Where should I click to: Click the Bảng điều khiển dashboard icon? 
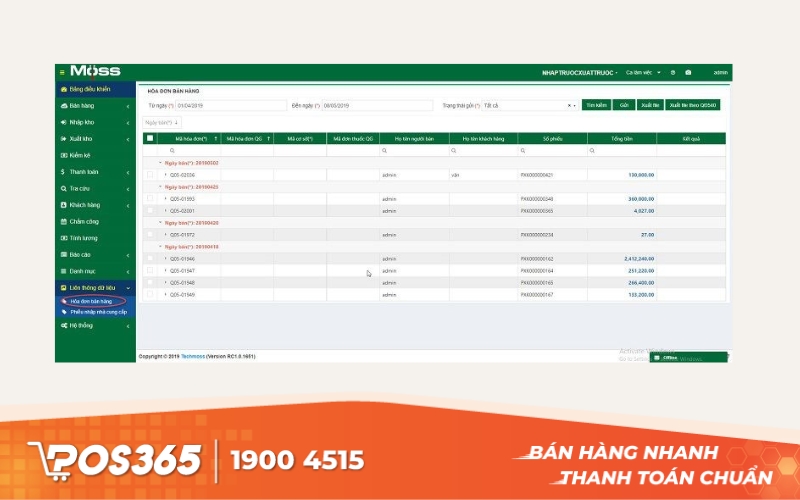click(64, 89)
